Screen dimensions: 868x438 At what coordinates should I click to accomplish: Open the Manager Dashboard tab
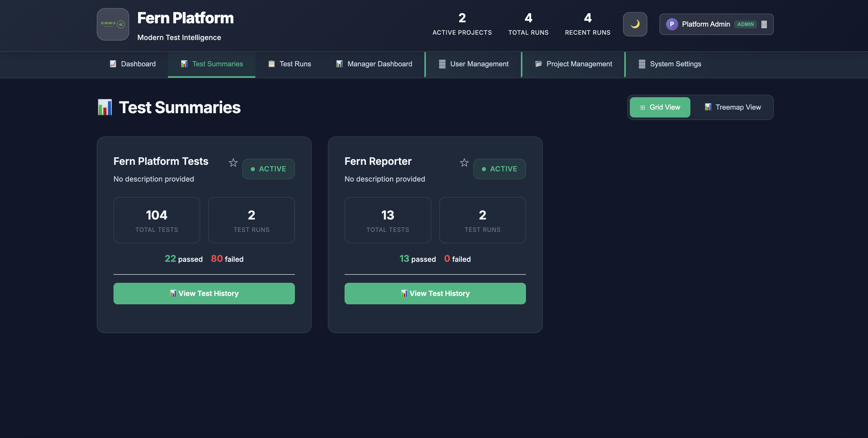(374, 64)
